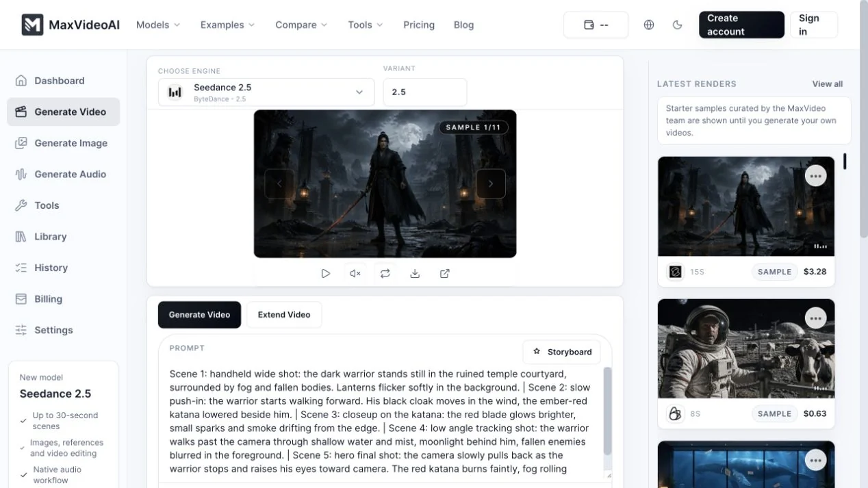Expand the Tools menu in the top nav
This screenshot has width=868, height=488.
[366, 25]
